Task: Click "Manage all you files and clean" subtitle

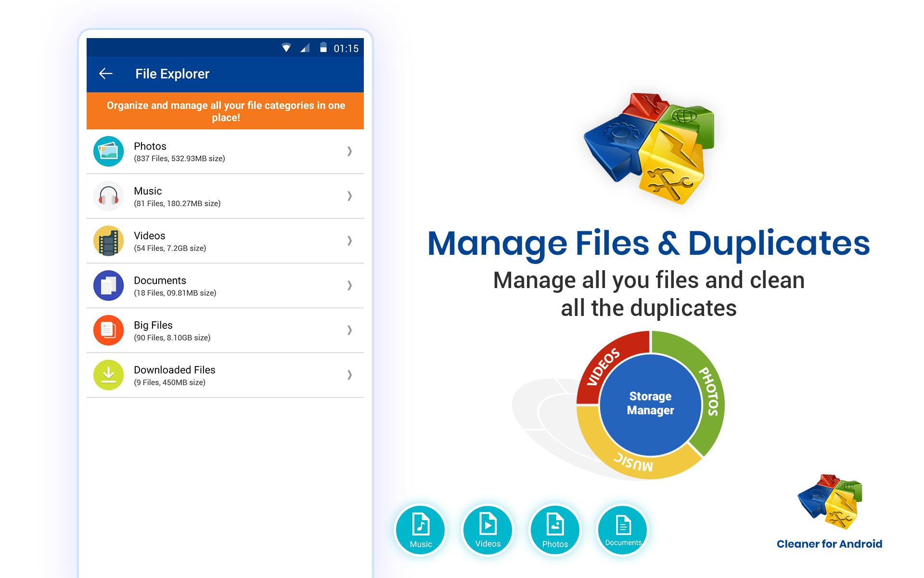Action: pos(649,280)
